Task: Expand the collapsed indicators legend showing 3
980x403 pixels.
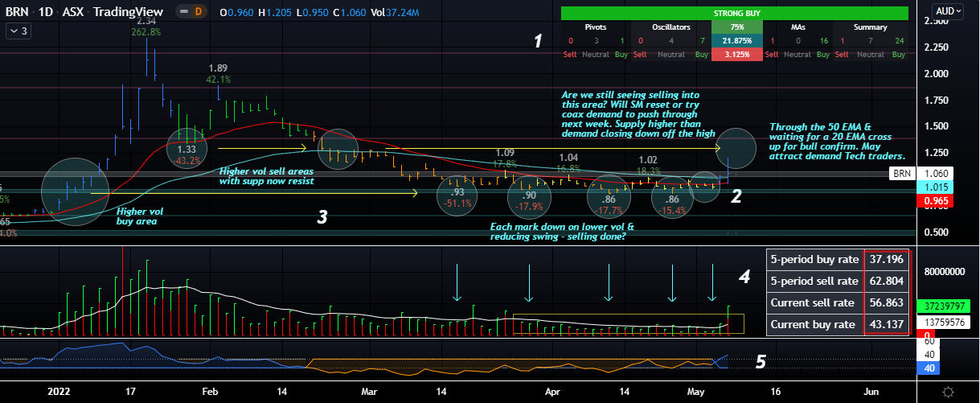Action: tap(18, 31)
